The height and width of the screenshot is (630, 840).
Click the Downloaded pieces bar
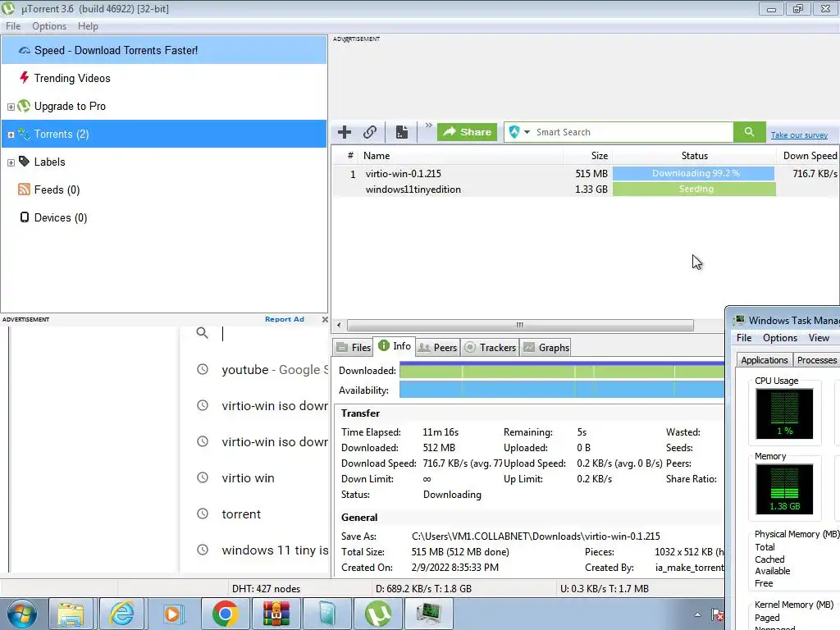(x=561, y=371)
